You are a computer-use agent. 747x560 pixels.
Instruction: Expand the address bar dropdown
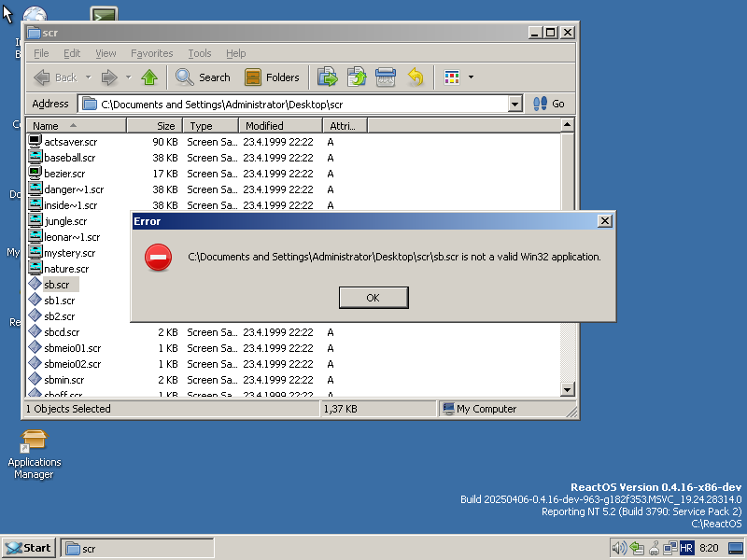(x=515, y=105)
